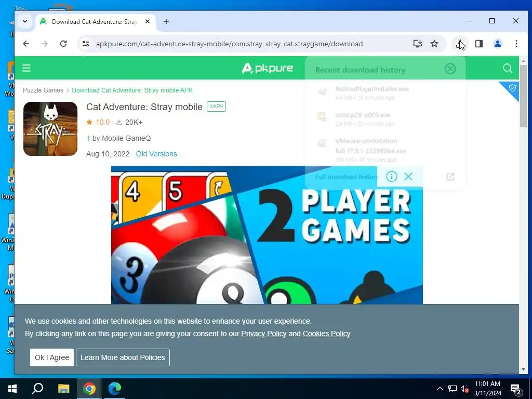Open Chrome downloads toolbar icon
The height and width of the screenshot is (399, 532).
(460, 44)
